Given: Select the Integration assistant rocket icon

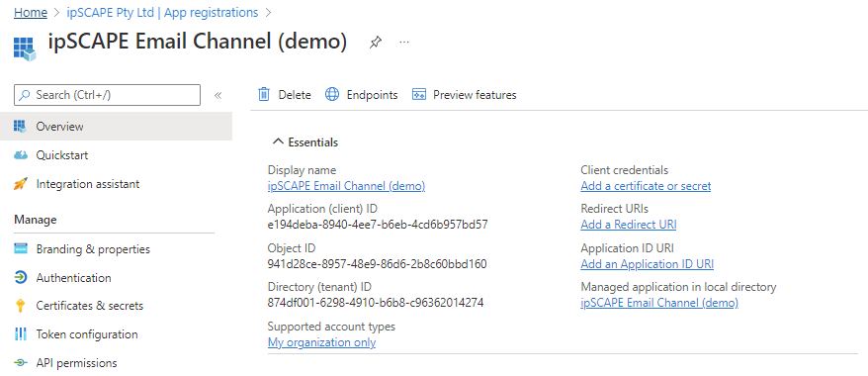Looking at the screenshot, I should (21, 184).
